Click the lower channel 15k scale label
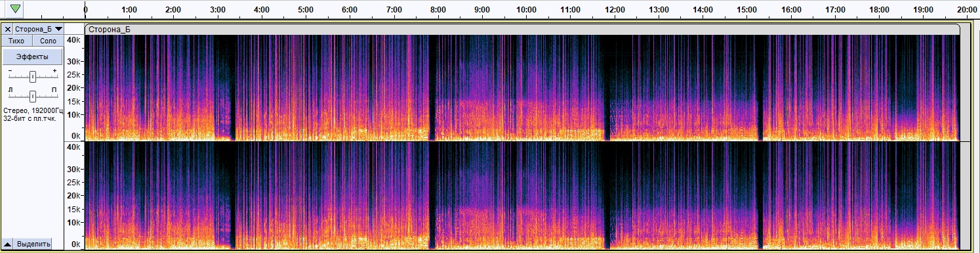 (74, 209)
